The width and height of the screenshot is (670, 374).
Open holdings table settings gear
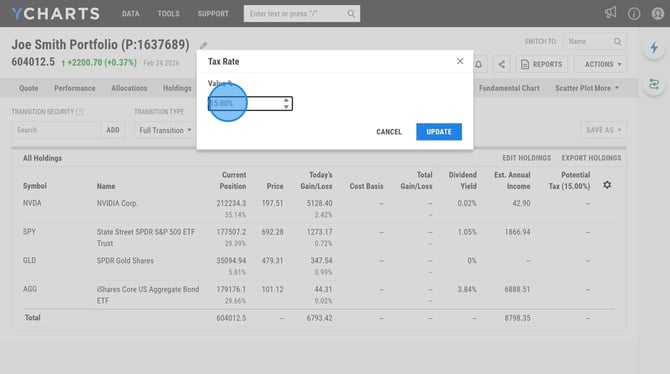pyautogui.click(x=607, y=185)
